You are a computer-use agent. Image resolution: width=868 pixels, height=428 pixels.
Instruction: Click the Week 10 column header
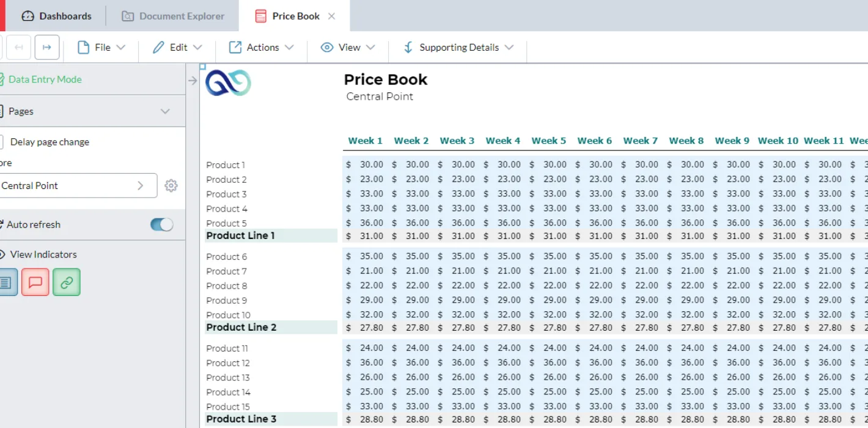tap(778, 141)
